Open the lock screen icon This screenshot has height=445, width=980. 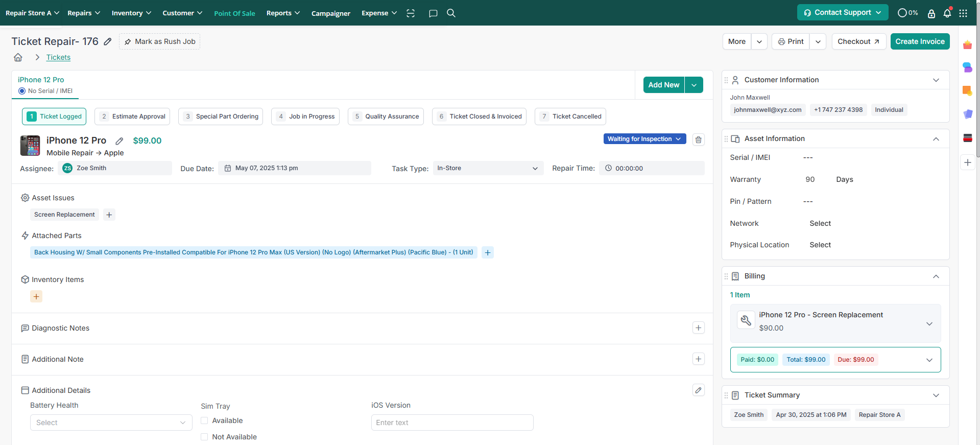pos(931,13)
